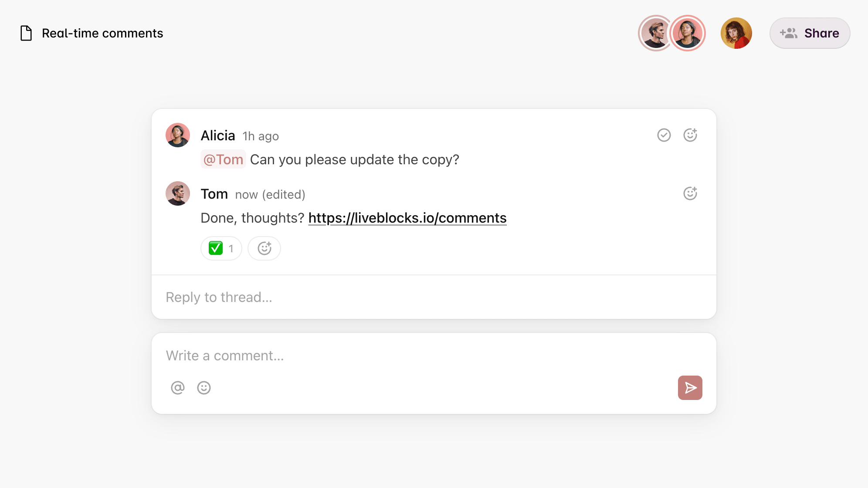Add a reaction to Alicia's comment
Image resolution: width=868 pixels, height=488 pixels.
pyautogui.click(x=690, y=136)
